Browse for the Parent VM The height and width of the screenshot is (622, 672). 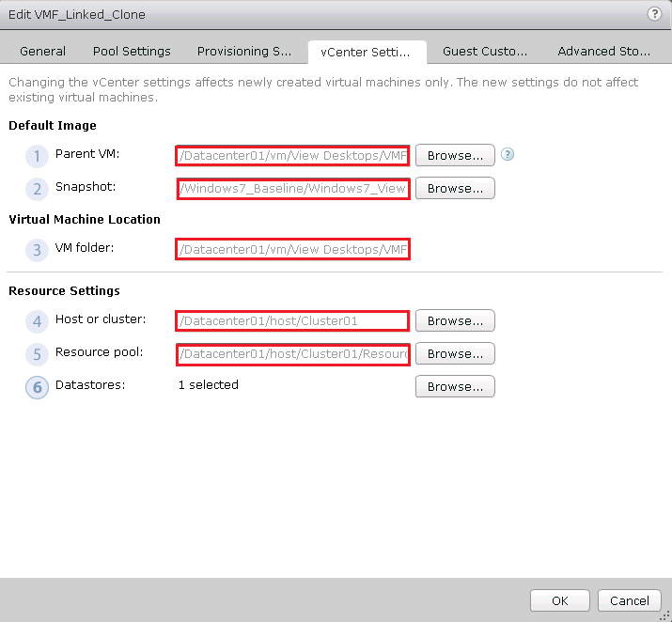point(455,155)
